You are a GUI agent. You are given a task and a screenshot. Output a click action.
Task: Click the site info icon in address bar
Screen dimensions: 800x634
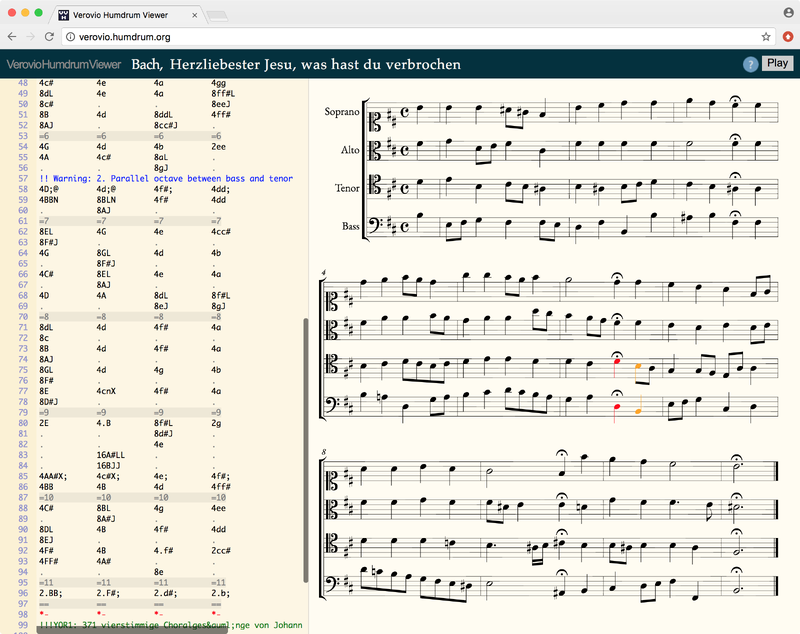[x=71, y=36]
